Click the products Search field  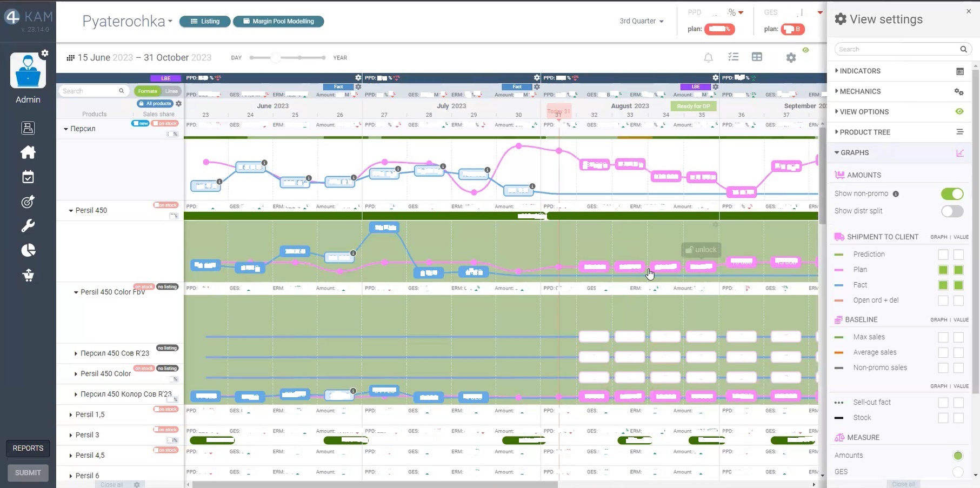pos(93,91)
